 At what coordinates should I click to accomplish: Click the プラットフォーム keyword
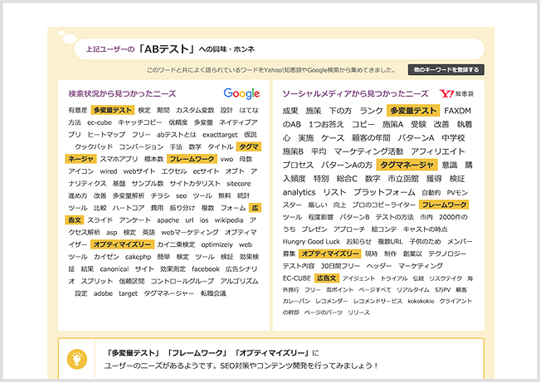[x=384, y=192]
